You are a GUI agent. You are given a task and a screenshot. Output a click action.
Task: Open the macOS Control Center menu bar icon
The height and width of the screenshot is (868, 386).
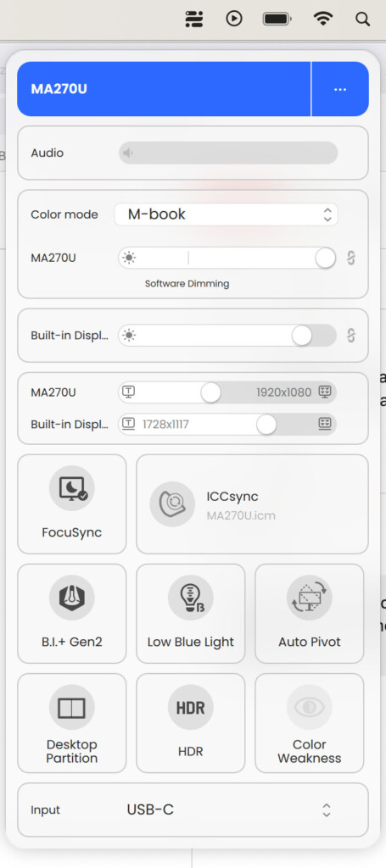pyautogui.click(x=193, y=19)
